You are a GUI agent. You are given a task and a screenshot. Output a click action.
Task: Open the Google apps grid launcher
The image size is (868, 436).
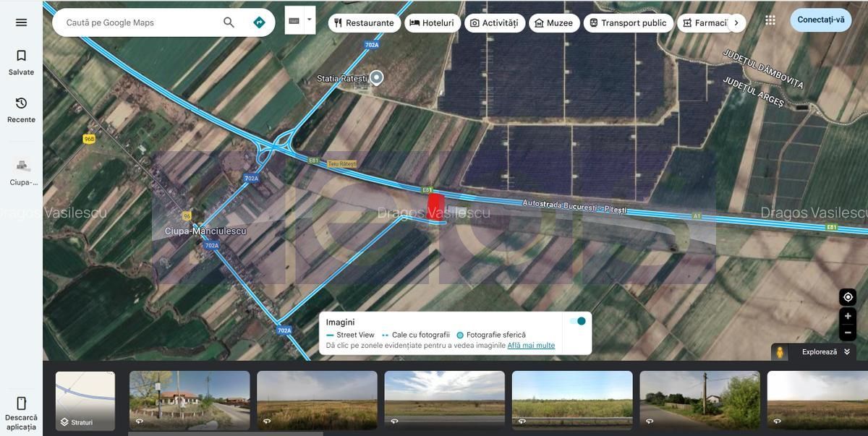click(x=770, y=19)
